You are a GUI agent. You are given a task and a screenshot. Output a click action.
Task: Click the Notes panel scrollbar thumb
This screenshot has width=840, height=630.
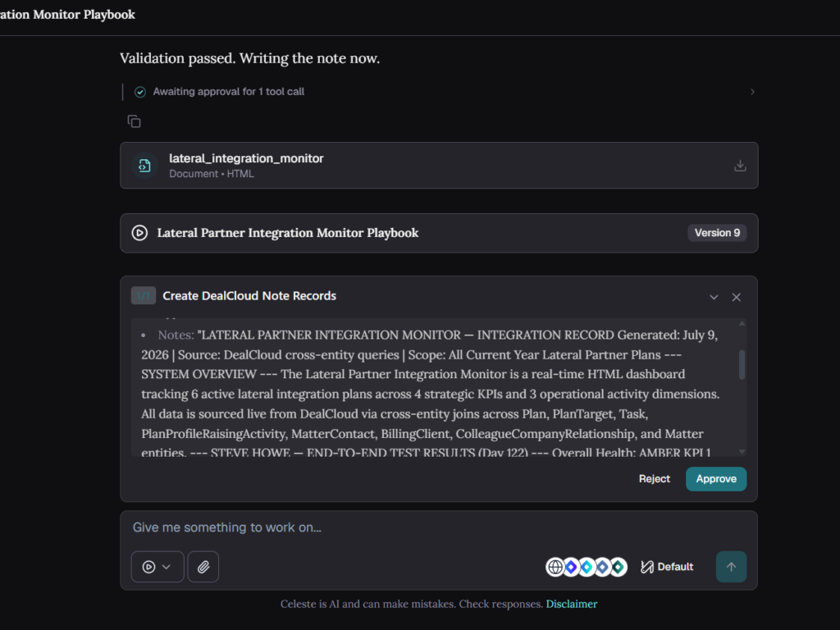[742, 365]
